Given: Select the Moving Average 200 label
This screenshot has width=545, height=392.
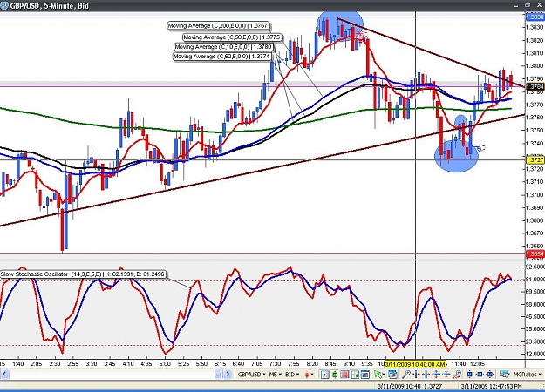Looking at the screenshot, I should 218,26.
